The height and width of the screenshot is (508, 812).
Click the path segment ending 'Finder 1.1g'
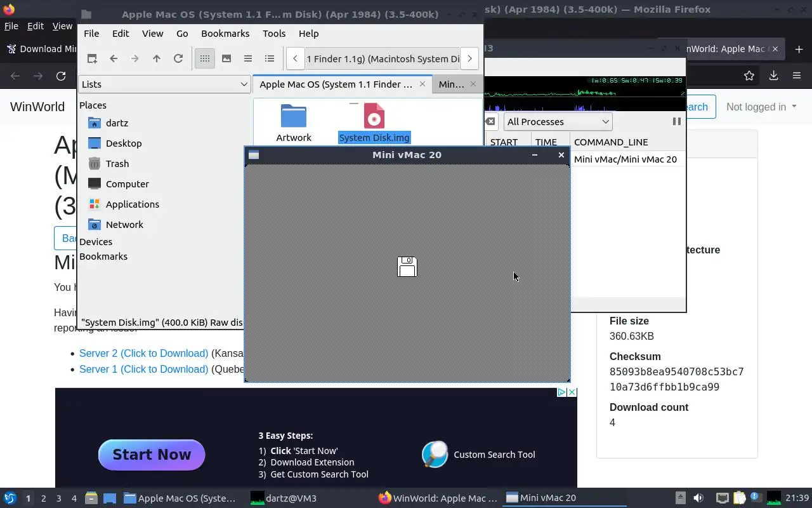click(382, 58)
